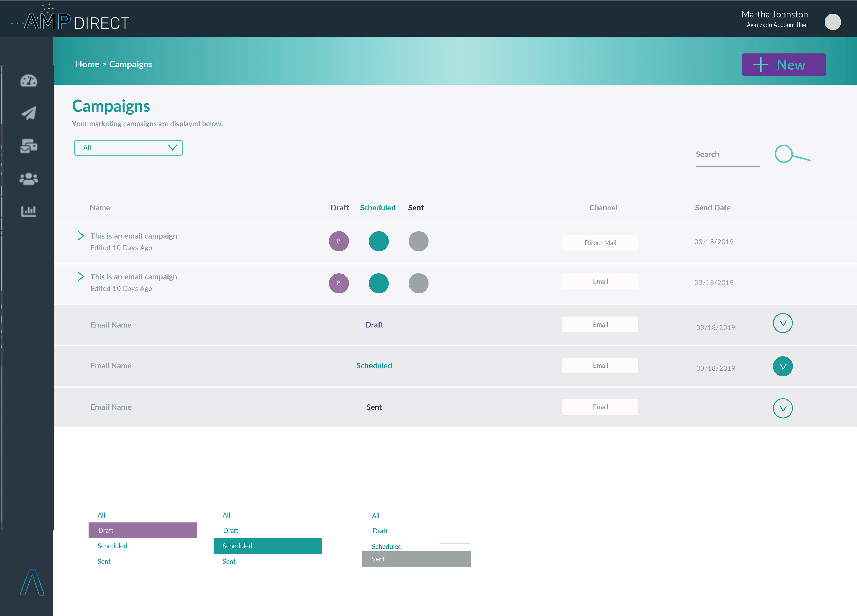857x616 pixels.
Task: Click Email channel tag in Draft row
Action: tap(600, 325)
